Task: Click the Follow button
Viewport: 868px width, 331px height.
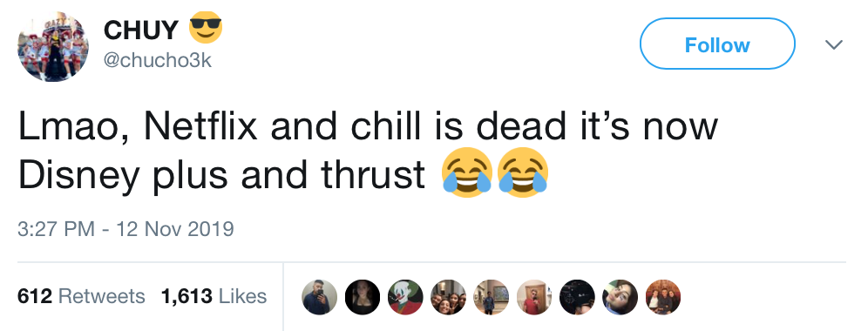Action: tap(717, 44)
